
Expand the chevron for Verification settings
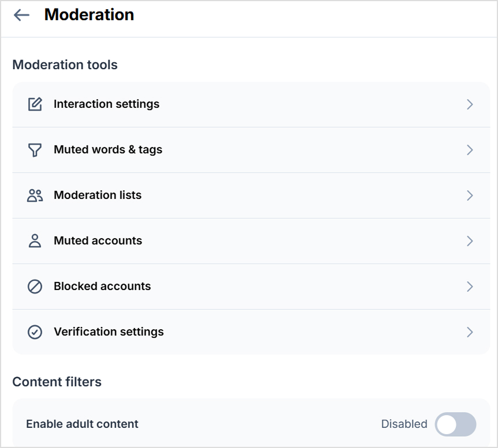point(470,332)
